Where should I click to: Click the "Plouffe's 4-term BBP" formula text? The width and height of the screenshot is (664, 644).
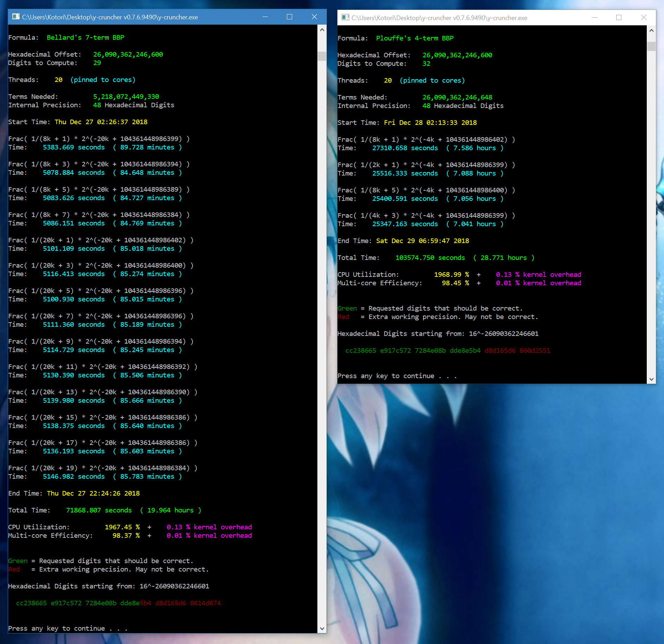[415, 38]
